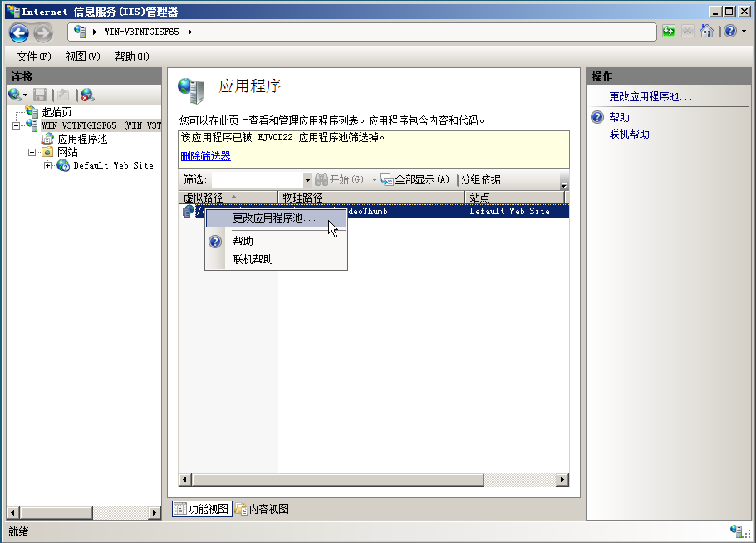This screenshot has width=756, height=543.
Task: Click the 开始(G) filter button label
Action: click(x=346, y=179)
